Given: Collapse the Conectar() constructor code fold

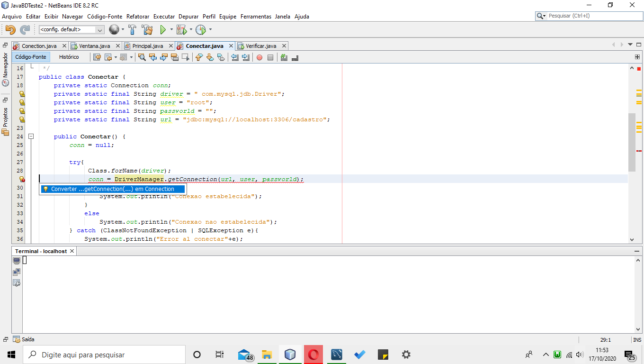Looking at the screenshot, I should 31,136.
